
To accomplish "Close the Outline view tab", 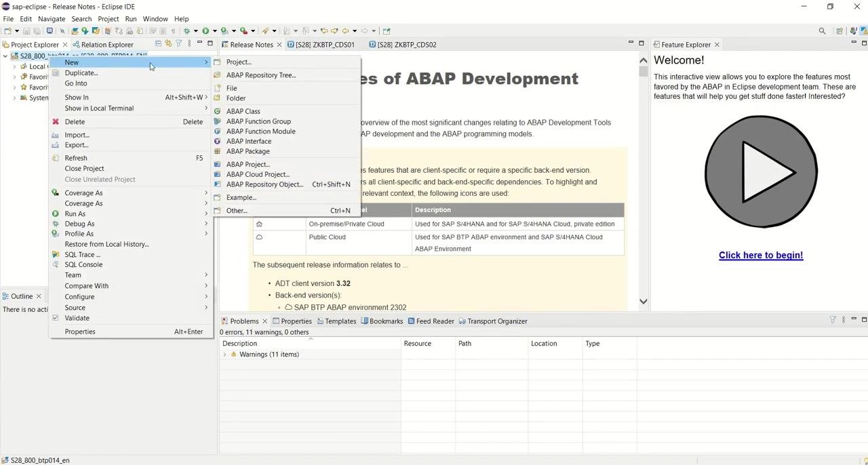I will point(39,296).
